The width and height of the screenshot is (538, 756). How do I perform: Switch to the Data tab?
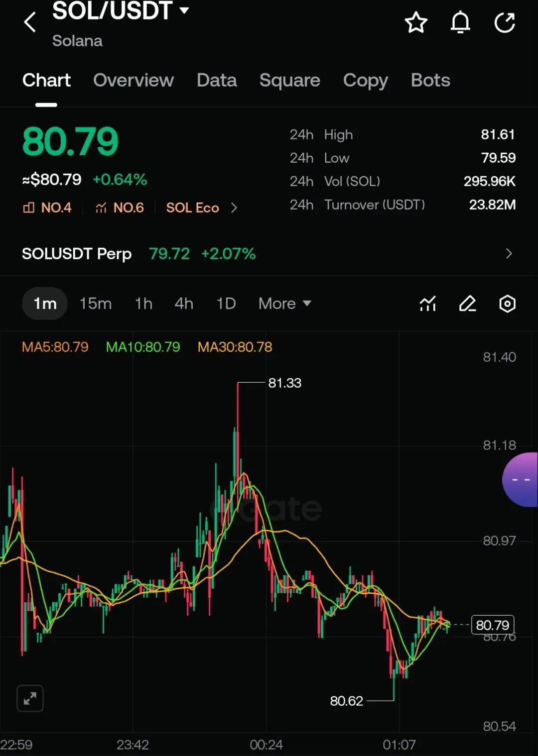217,80
